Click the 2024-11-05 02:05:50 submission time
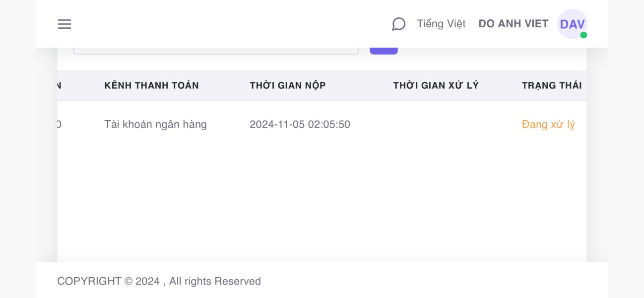 (x=300, y=124)
